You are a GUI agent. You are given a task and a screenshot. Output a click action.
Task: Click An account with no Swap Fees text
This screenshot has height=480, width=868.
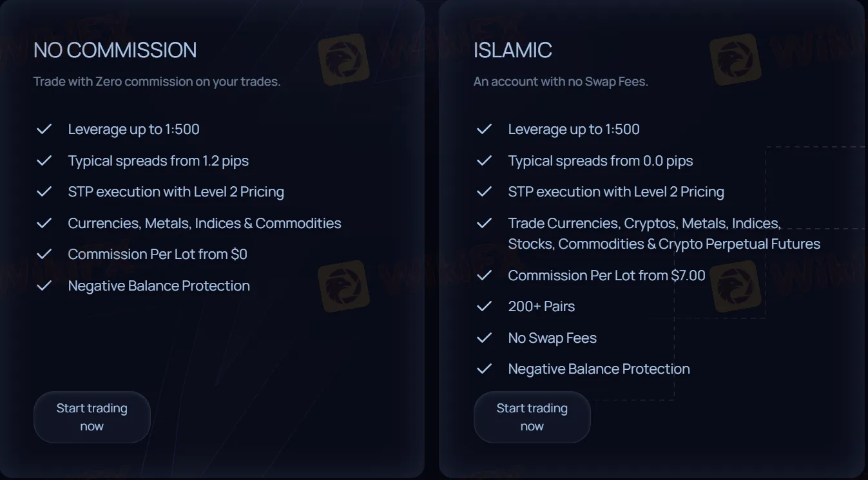pos(561,82)
